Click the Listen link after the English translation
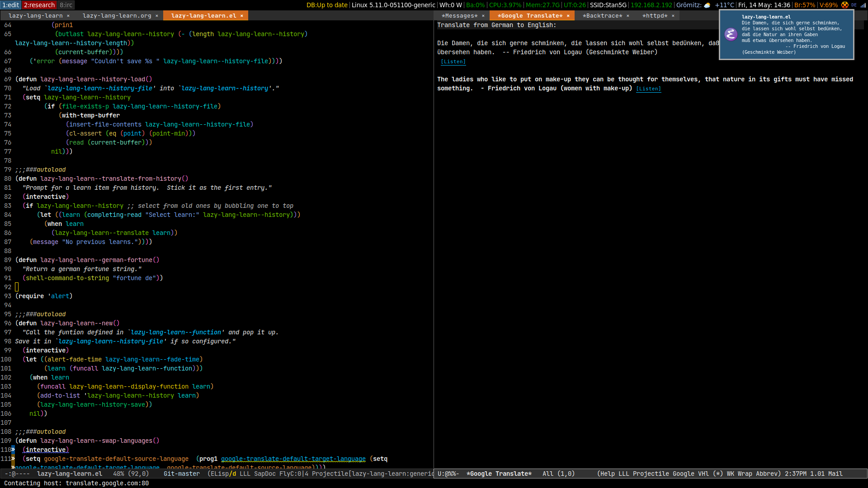The height and width of the screenshot is (488, 868). pos(649,89)
